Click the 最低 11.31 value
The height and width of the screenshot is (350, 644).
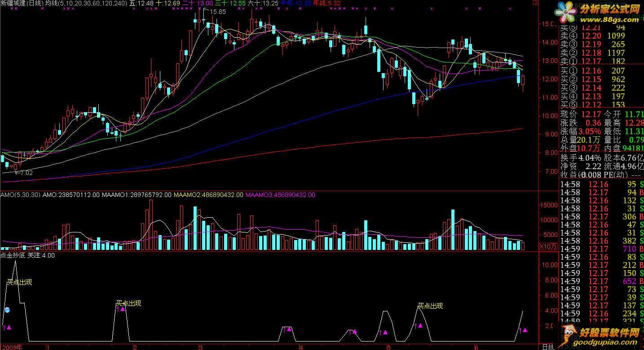(x=634, y=131)
